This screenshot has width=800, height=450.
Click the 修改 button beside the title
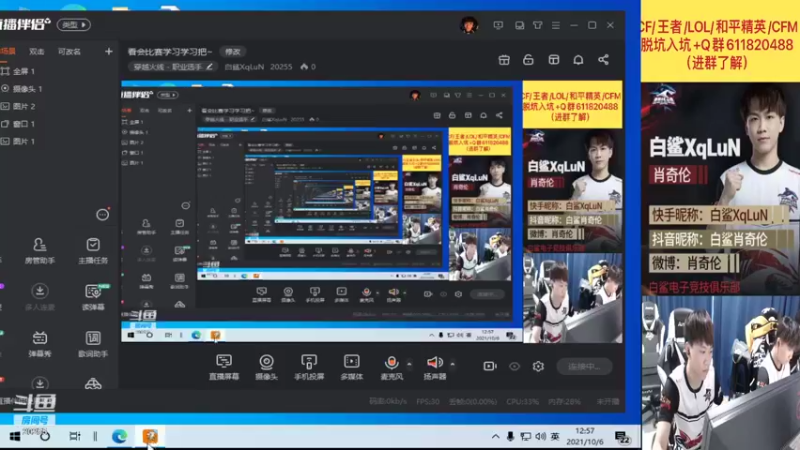(233, 52)
